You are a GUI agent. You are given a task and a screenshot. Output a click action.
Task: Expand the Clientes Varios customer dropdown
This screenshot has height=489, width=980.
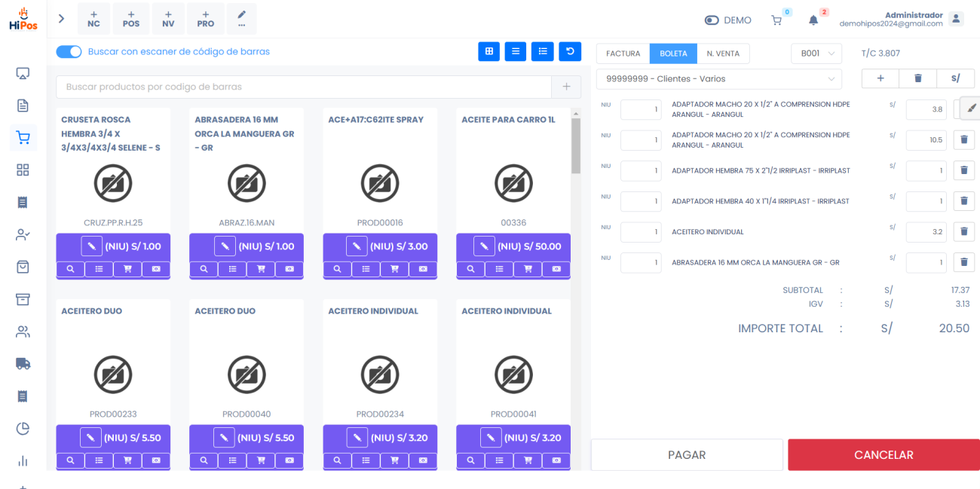click(x=718, y=79)
